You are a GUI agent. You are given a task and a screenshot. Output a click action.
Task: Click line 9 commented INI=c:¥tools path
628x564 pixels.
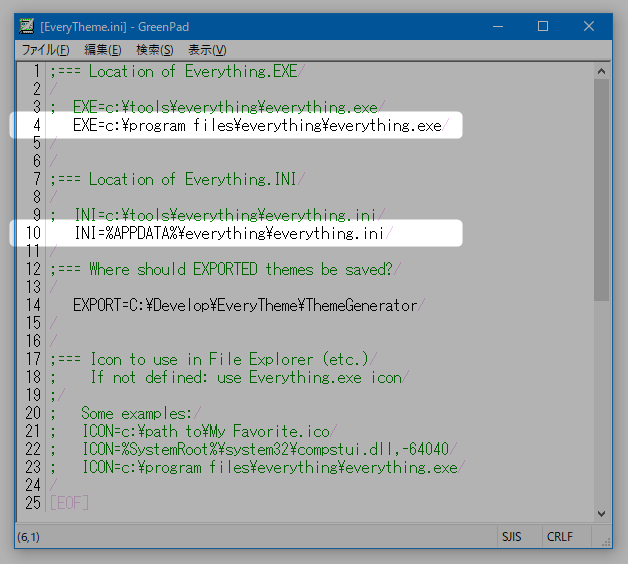tap(213, 215)
